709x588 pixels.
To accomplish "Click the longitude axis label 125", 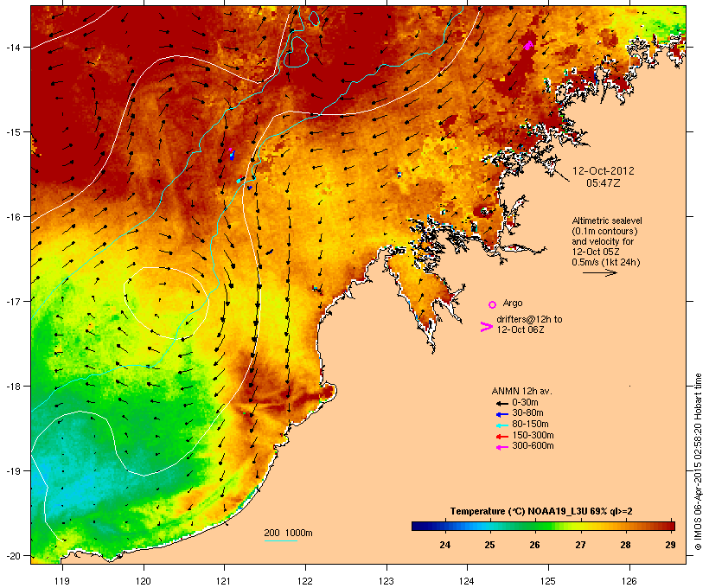I will (x=548, y=581).
